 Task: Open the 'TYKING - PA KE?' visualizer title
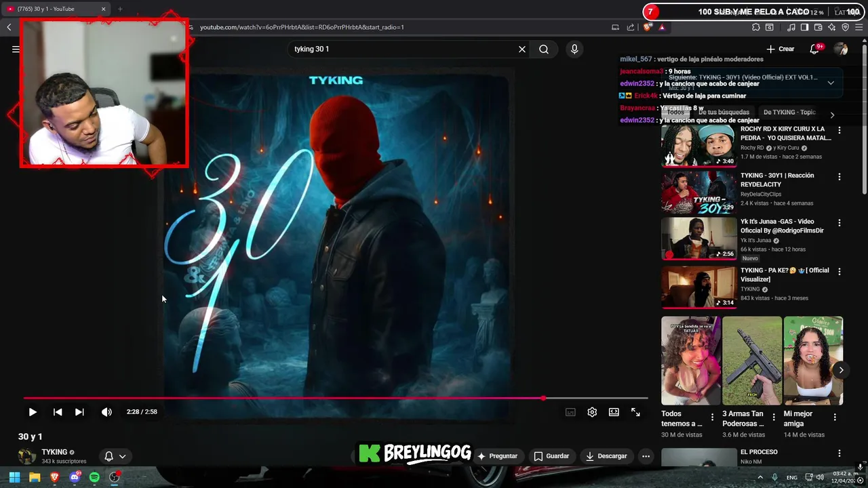785,274
